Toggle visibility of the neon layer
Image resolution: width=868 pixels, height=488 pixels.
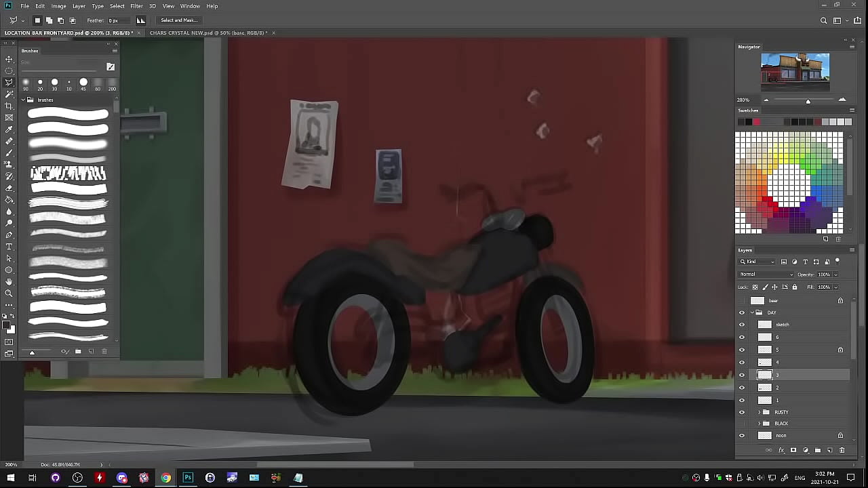pyautogui.click(x=741, y=436)
